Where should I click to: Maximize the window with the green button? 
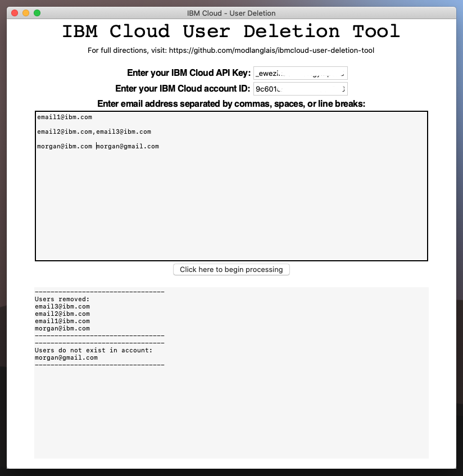coord(37,13)
